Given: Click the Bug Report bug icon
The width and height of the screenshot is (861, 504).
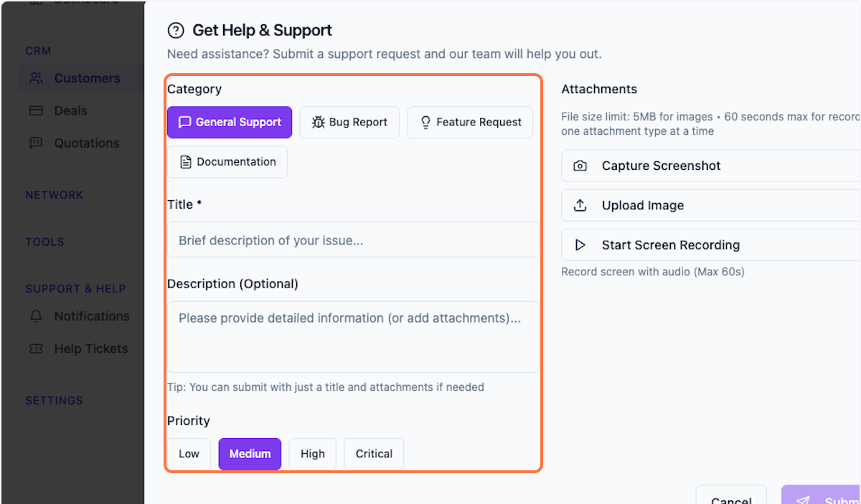Looking at the screenshot, I should (321, 123).
